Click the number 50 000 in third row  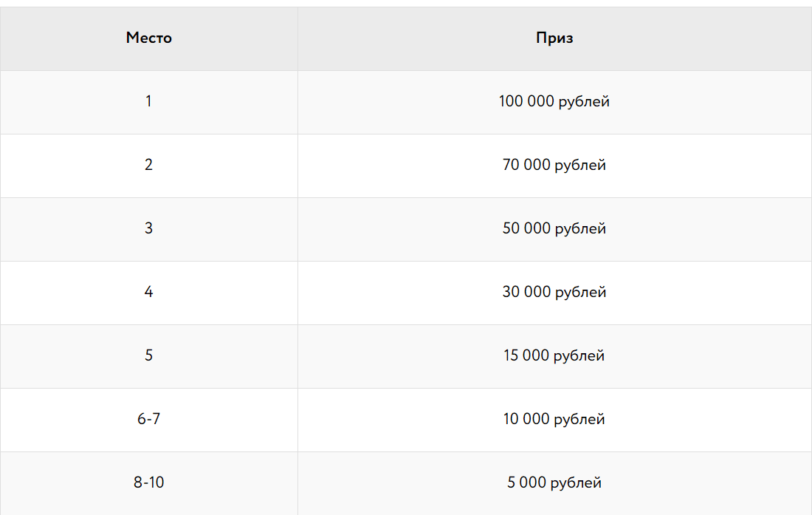pyautogui.click(x=526, y=228)
